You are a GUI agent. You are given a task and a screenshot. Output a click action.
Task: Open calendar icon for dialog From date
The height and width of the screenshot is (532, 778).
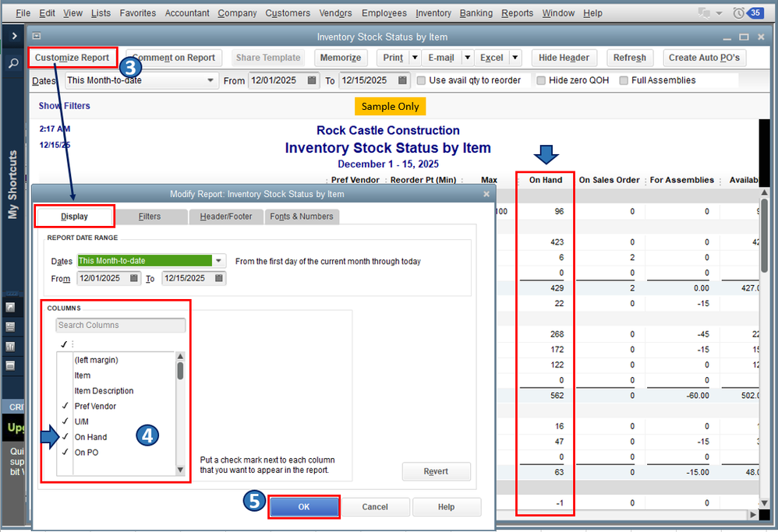(134, 278)
